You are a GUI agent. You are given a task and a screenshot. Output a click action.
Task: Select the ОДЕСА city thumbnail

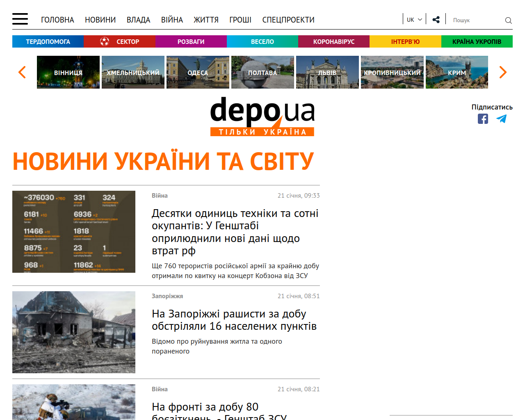[x=198, y=72]
